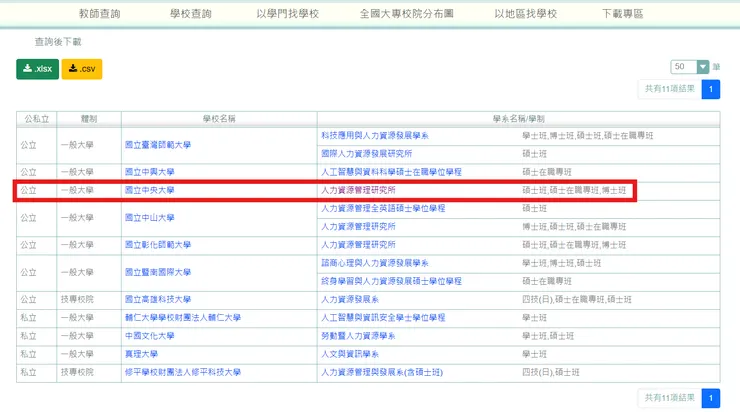Open 學校查詢 in the navigation bar
The image size is (740, 412).
[x=191, y=14]
